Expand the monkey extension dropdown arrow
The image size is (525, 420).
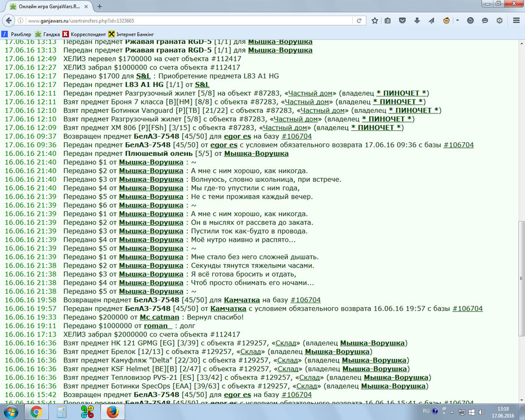click(x=457, y=21)
